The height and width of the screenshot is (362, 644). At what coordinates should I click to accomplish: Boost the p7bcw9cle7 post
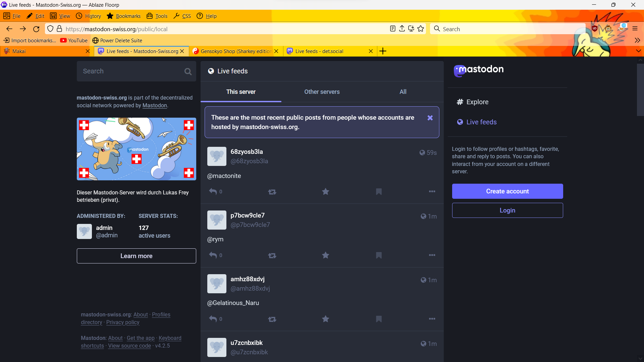pos(272,255)
